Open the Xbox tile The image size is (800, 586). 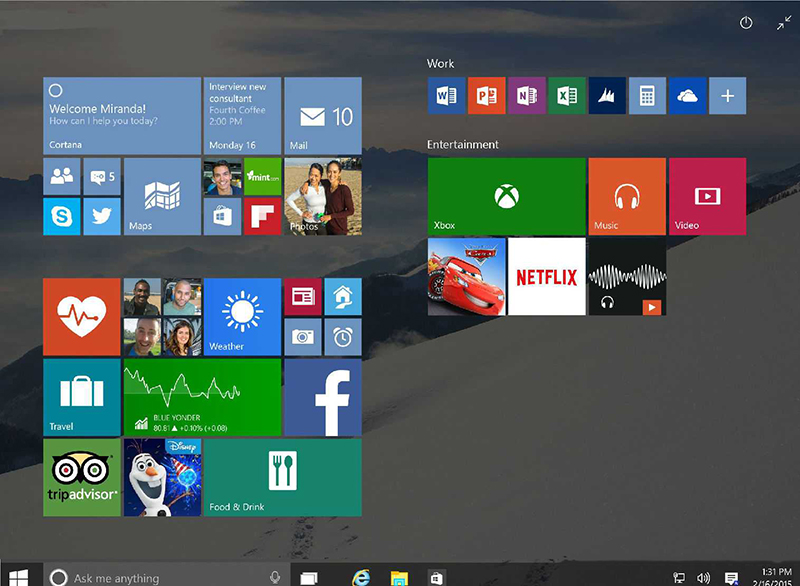click(x=507, y=196)
